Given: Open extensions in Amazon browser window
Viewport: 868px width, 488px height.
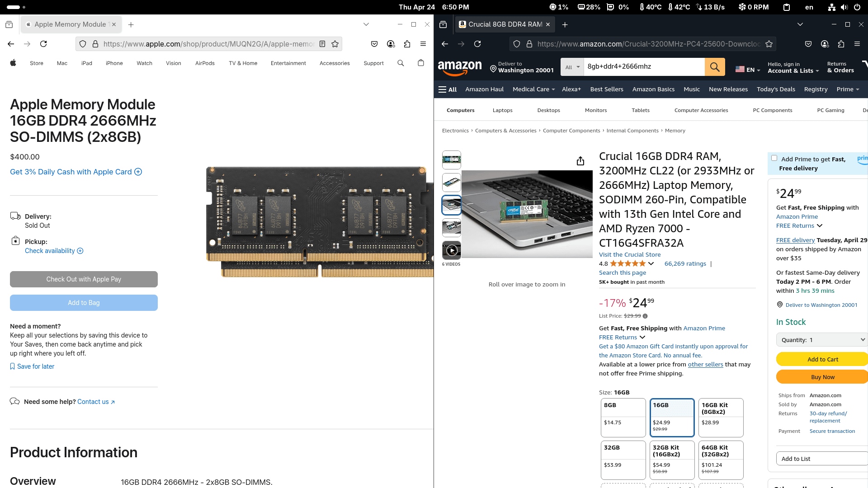Looking at the screenshot, I should click(841, 44).
